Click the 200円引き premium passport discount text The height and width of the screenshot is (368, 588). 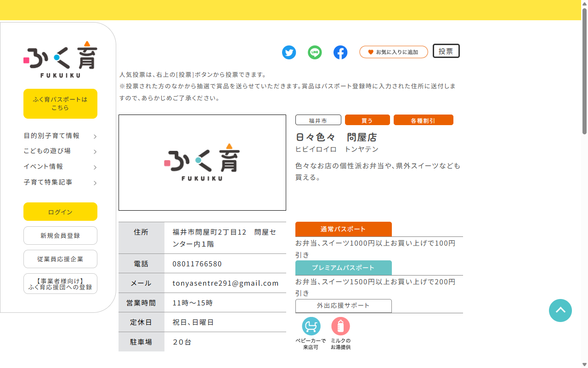[x=375, y=287]
